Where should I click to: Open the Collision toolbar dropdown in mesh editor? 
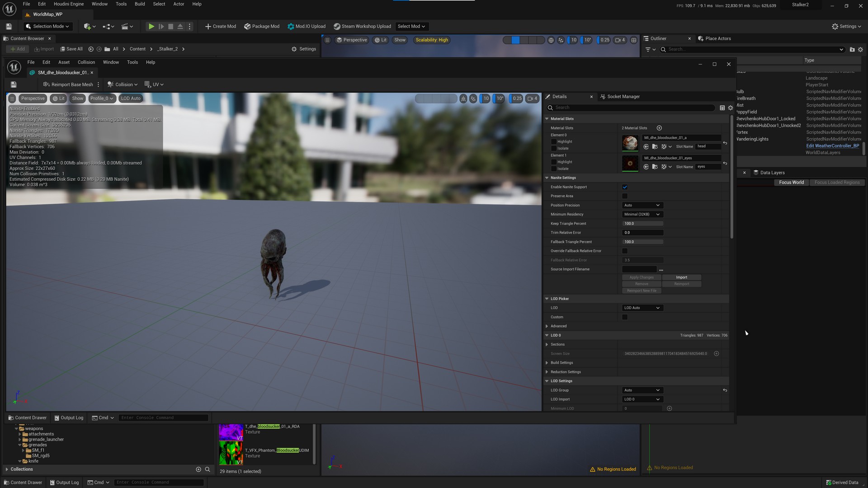(123, 84)
